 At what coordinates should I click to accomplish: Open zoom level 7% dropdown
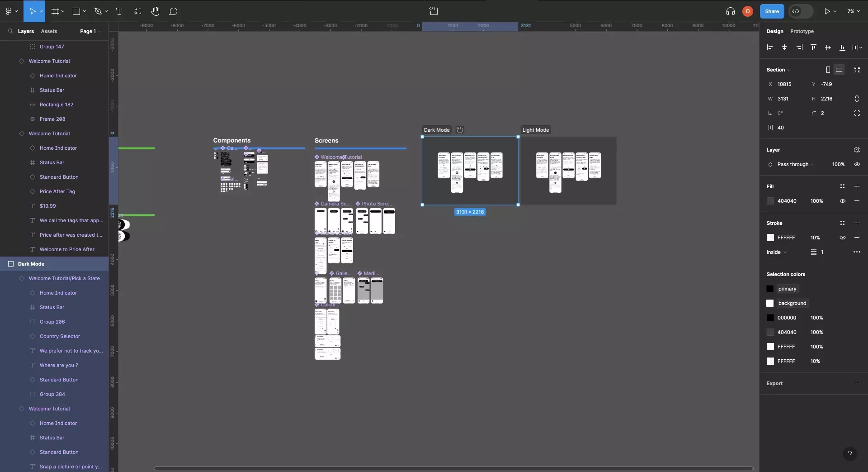click(x=854, y=11)
